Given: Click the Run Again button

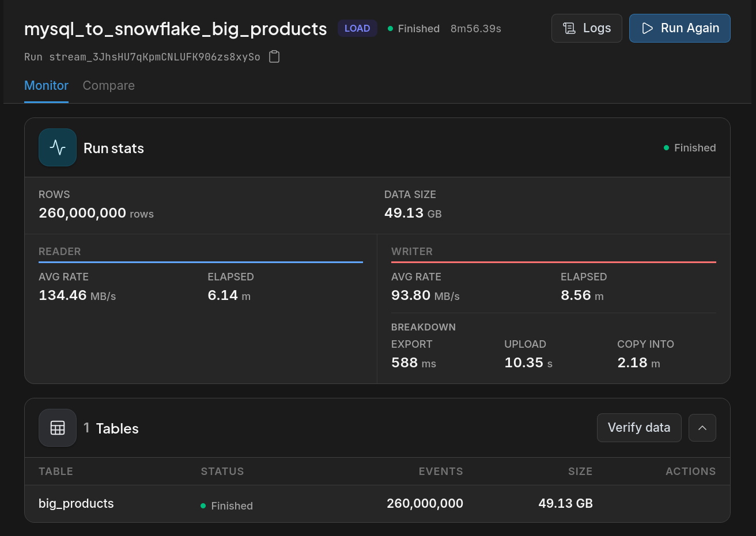Looking at the screenshot, I should click(680, 28).
